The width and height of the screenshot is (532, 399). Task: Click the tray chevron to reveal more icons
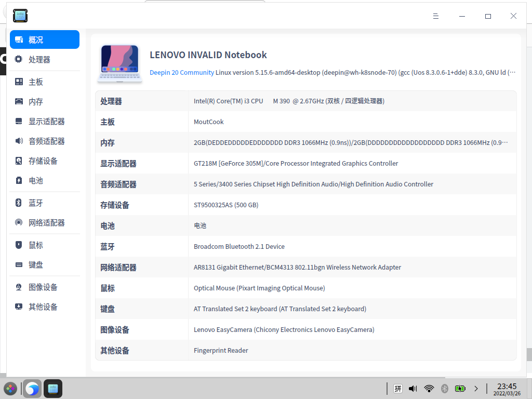(476, 388)
